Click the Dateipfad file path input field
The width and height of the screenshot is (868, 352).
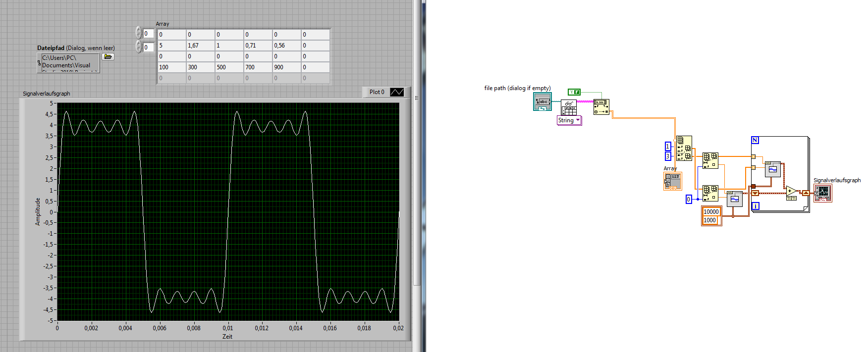click(x=70, y=63)
